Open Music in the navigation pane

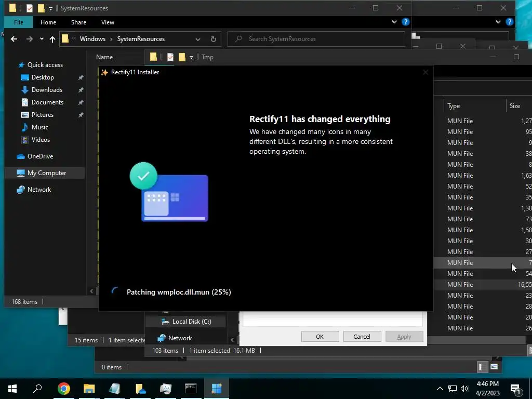tap(39, 127)
